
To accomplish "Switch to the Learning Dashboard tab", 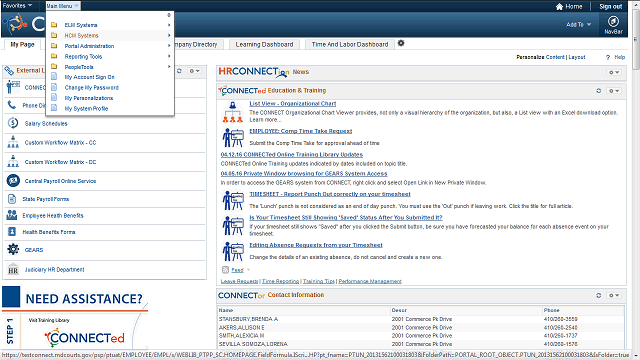I will 264,44.
